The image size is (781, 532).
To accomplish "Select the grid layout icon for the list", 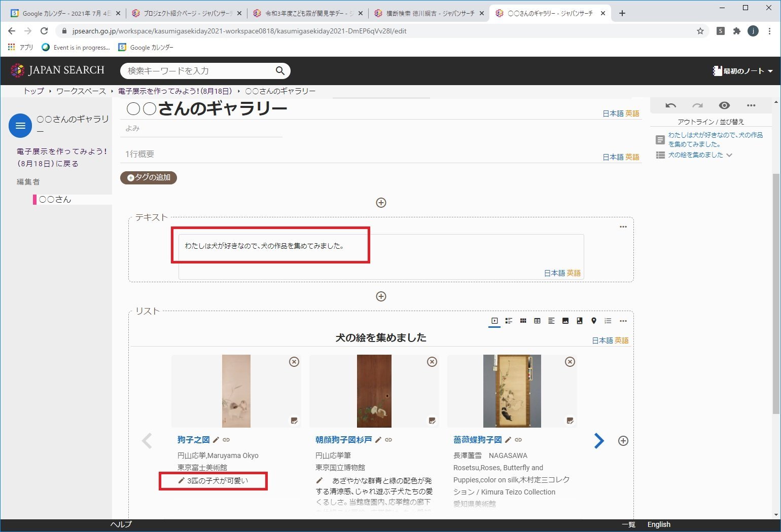I will pyautogui.click(x=523, y=321).
